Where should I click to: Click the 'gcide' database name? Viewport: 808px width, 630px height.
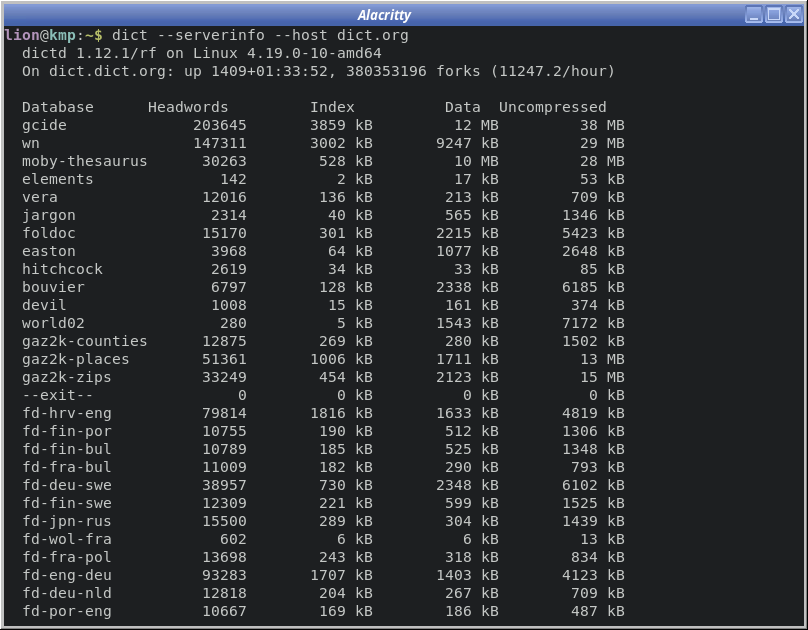pos(44,125)
